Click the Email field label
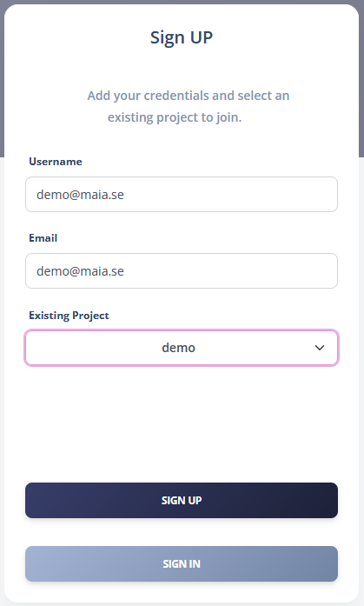Screen dimensions: 364x606 pos(43,238)
